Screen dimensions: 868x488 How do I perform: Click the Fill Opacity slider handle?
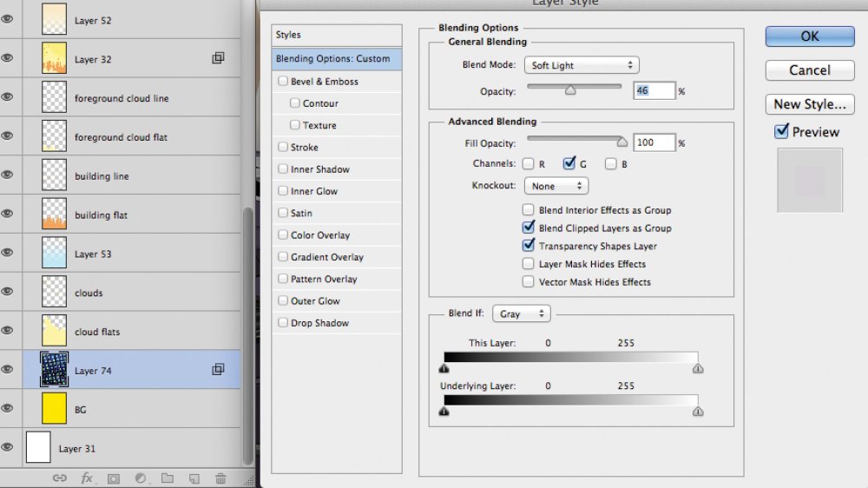click(x=622, y=142)
